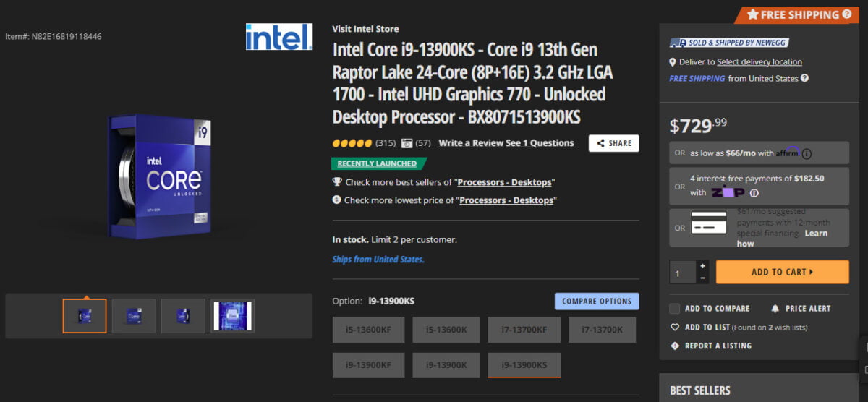Viewport: 868px width, 402px height.
Task: Select the third product thumbnail
Action: [183, 316]
